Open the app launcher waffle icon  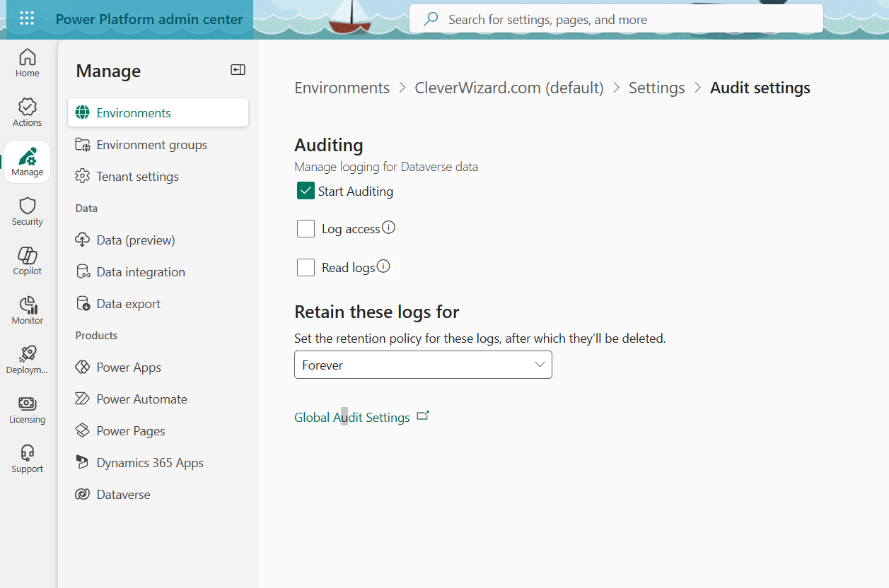[27, 19]
